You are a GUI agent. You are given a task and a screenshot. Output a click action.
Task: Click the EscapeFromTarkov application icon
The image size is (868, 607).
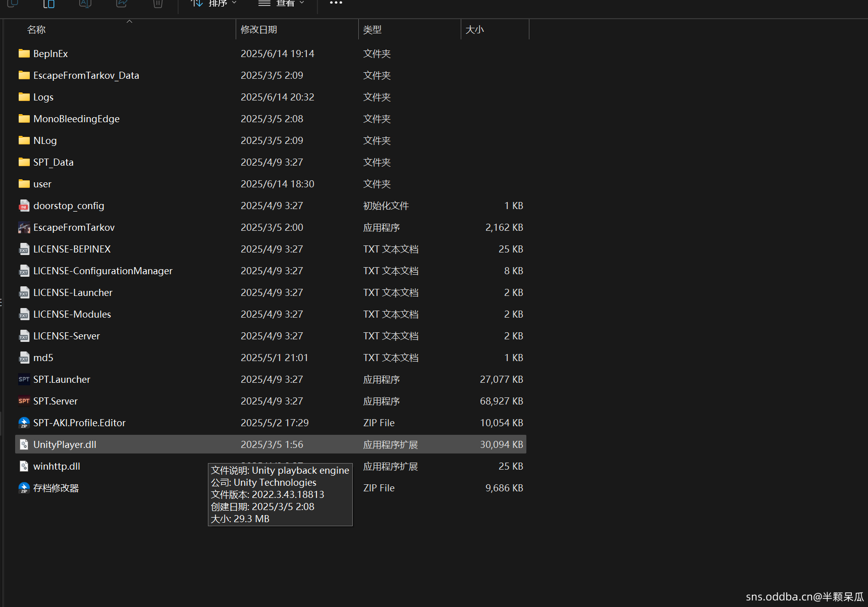click(24, 227)
